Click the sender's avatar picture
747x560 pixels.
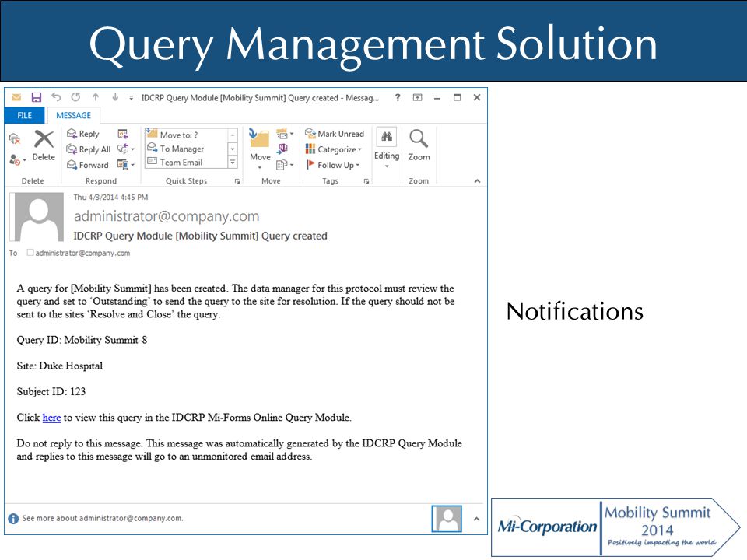37,217
